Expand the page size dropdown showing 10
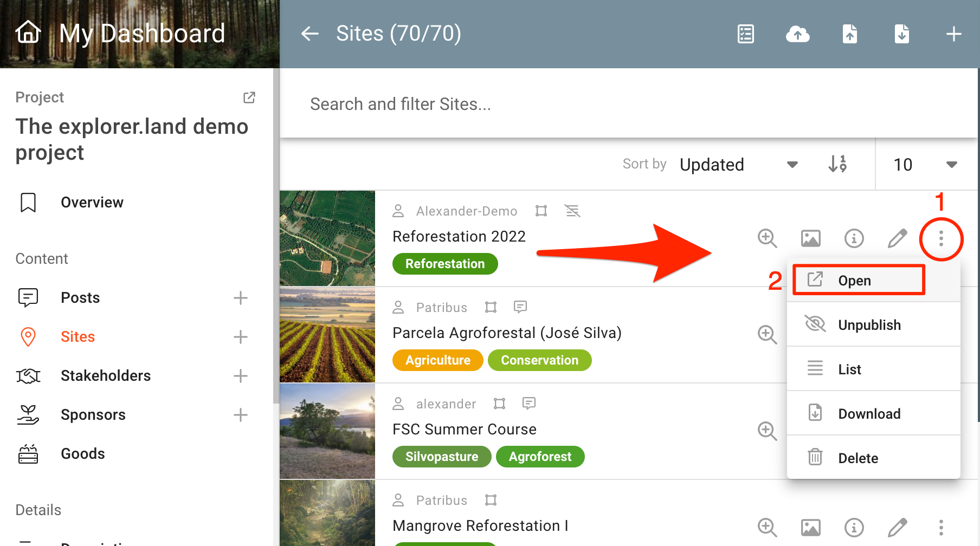The height and width of the screenshot is (546, 980). click(x=925, y=165)
